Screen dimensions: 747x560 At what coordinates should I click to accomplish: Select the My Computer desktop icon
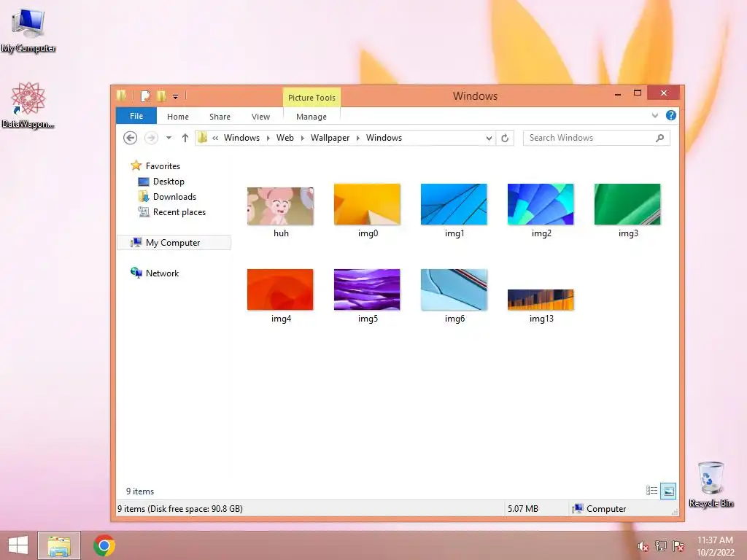coord(28,31)
